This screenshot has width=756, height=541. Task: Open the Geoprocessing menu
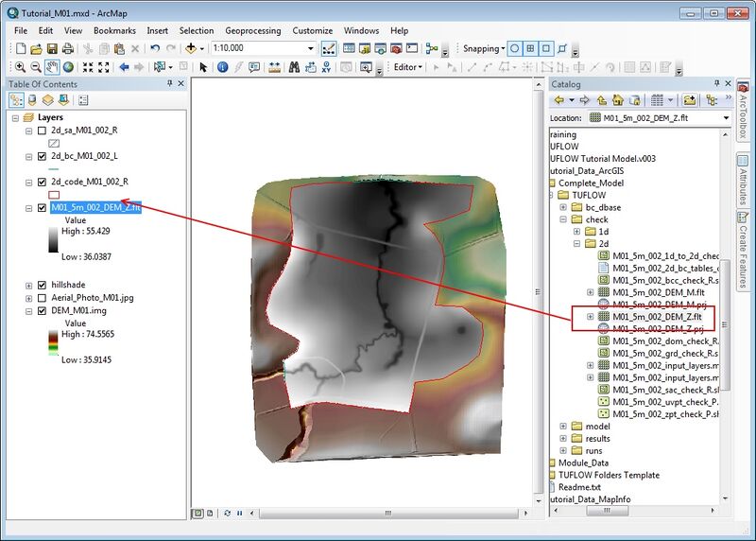coord(252,31)
